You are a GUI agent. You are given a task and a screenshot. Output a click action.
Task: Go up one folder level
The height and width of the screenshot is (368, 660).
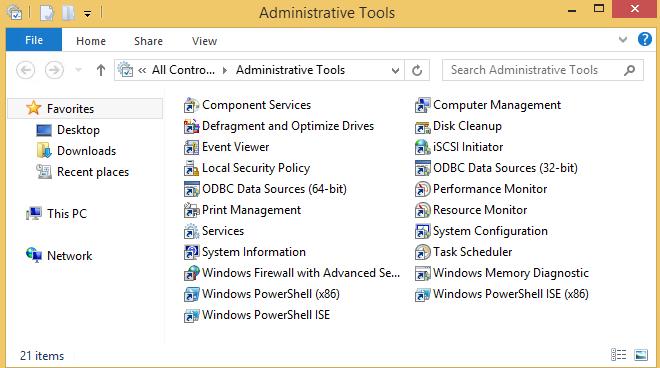tap(101, 70)
